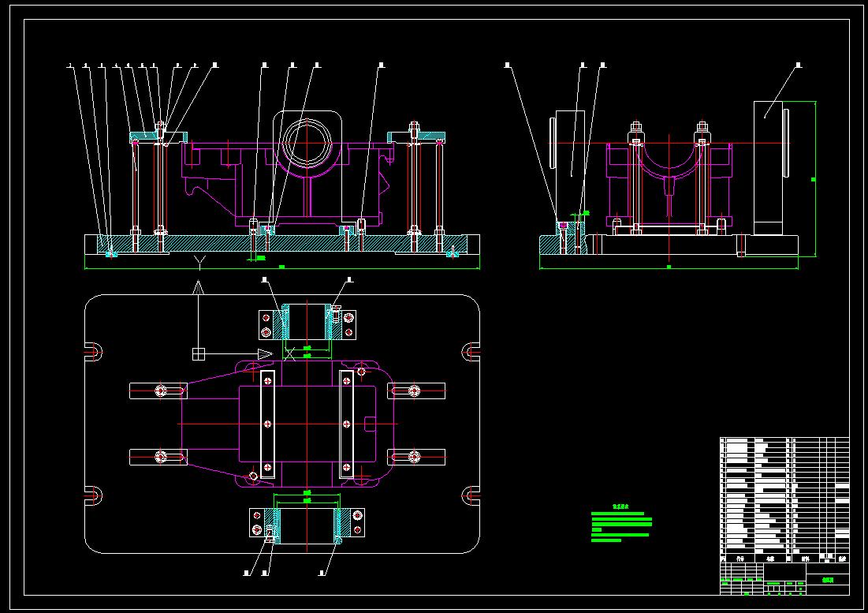Select the U-shaped cradle in the side view
868x613 pixels.
pyautogui.click(x=669, y=159)
